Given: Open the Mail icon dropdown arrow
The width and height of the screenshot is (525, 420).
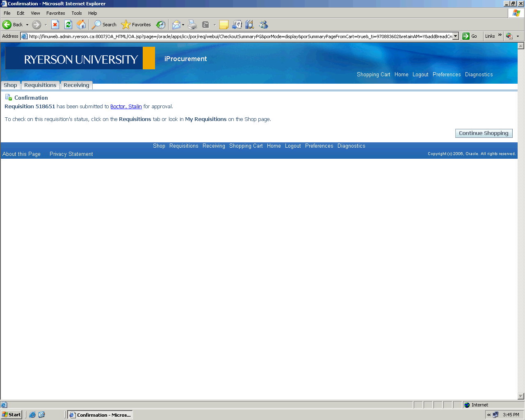Looking at the screenshot, I should coord(183,25).
